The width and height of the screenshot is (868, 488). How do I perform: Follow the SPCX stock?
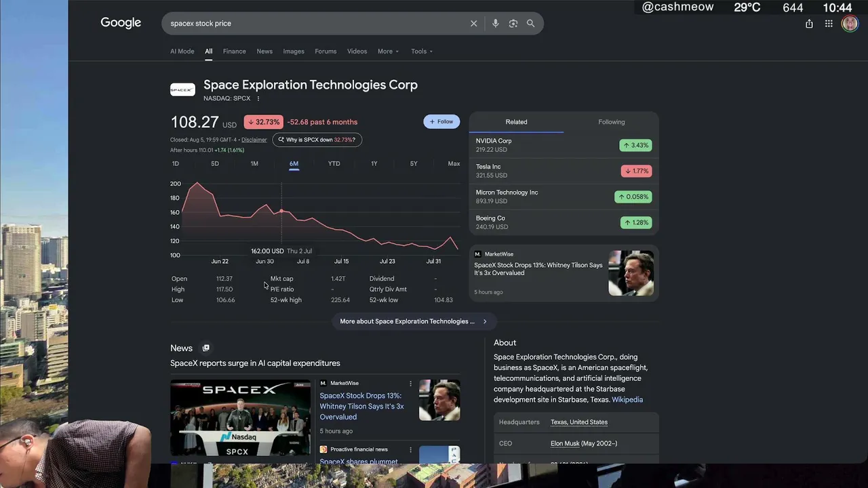pos(441,122)
